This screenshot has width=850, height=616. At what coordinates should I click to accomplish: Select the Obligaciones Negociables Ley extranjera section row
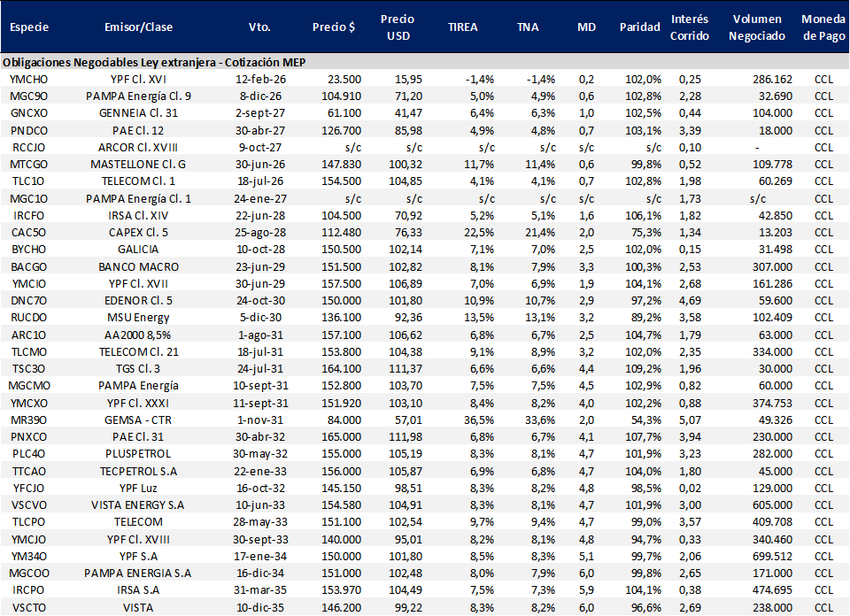pyautogui.click(x=154, y=63)
